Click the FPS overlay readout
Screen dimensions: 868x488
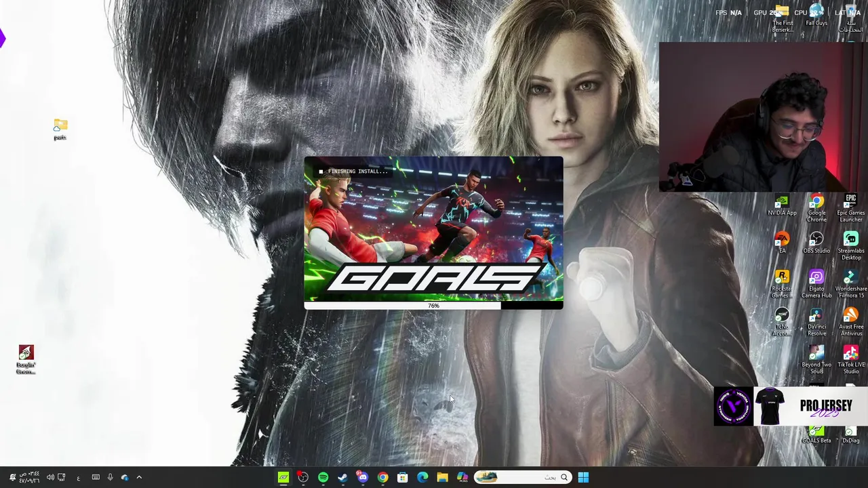[x=728, y=12]
